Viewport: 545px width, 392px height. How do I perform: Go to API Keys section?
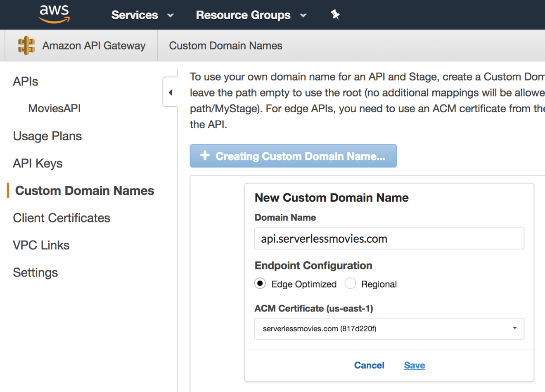click(x=38, y=163)
